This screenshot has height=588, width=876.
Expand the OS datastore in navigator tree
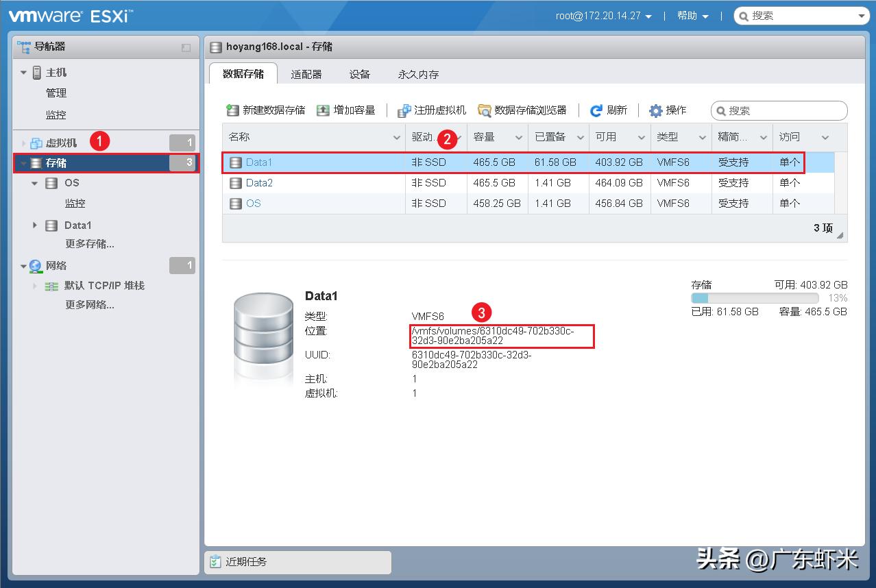coord(34,183)
